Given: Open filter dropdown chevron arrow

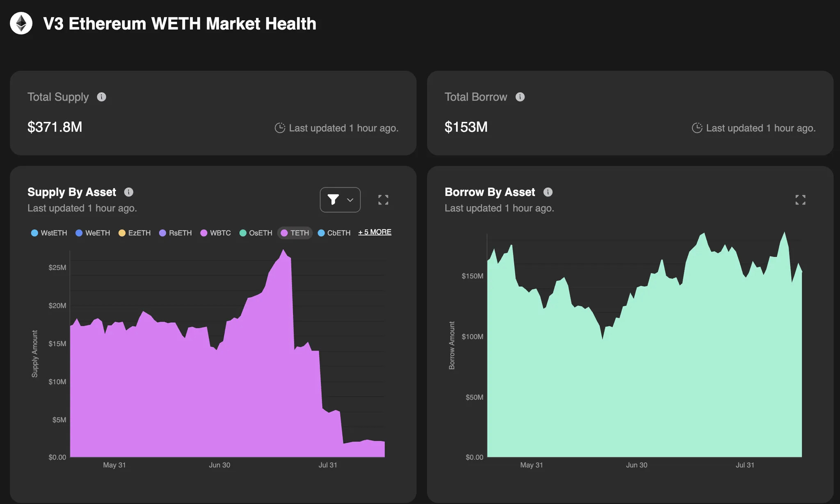Looking at the screenshot, I should pyautogui.click(x=350, y=200).
